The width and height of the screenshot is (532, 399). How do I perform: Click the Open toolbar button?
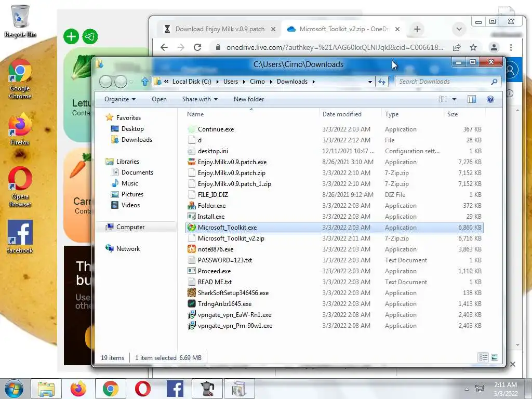(159, 99)
